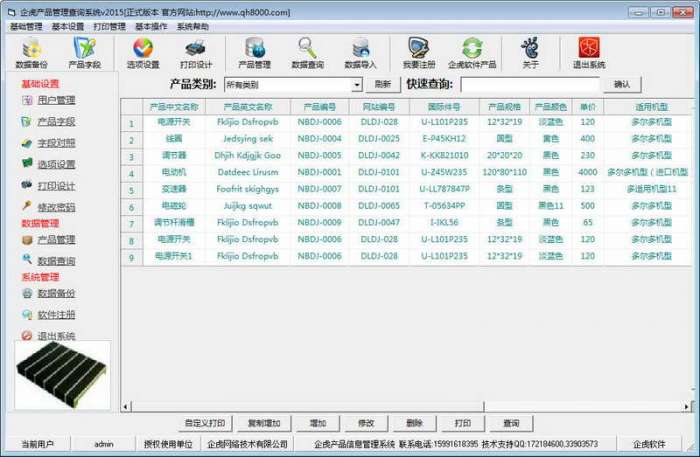Click the bottom 查询 button
This screenshot has height=457, width=700.
[x=511, y=423]
